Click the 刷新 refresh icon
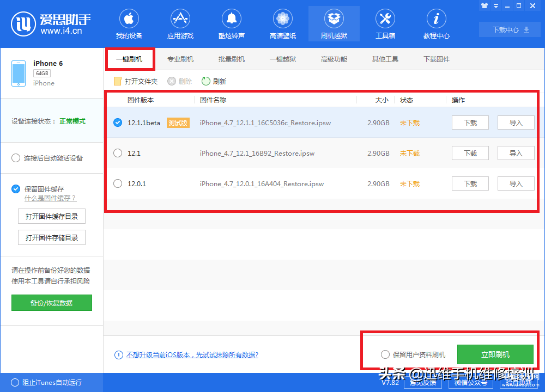Image resolution: width=545 pixels, height=392 pixels. 206,81
